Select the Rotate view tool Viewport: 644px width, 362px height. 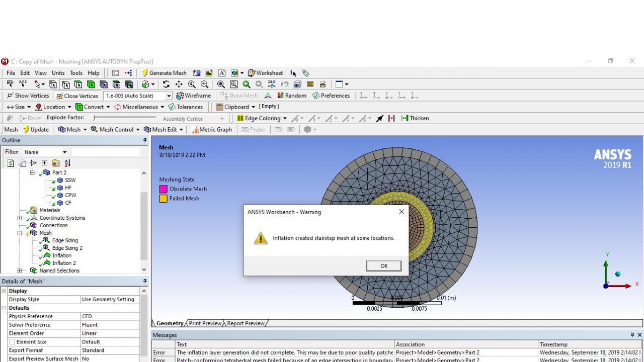pyautogui.click(x=166, y=84)
